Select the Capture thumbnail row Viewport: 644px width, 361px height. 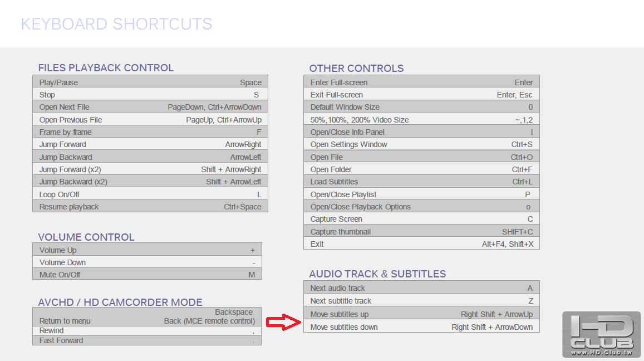pyautogui.click(x=421, y=232)
